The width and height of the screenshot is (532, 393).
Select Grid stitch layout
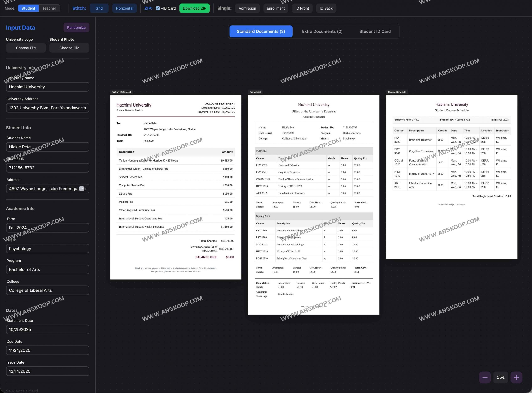(99, 8)
